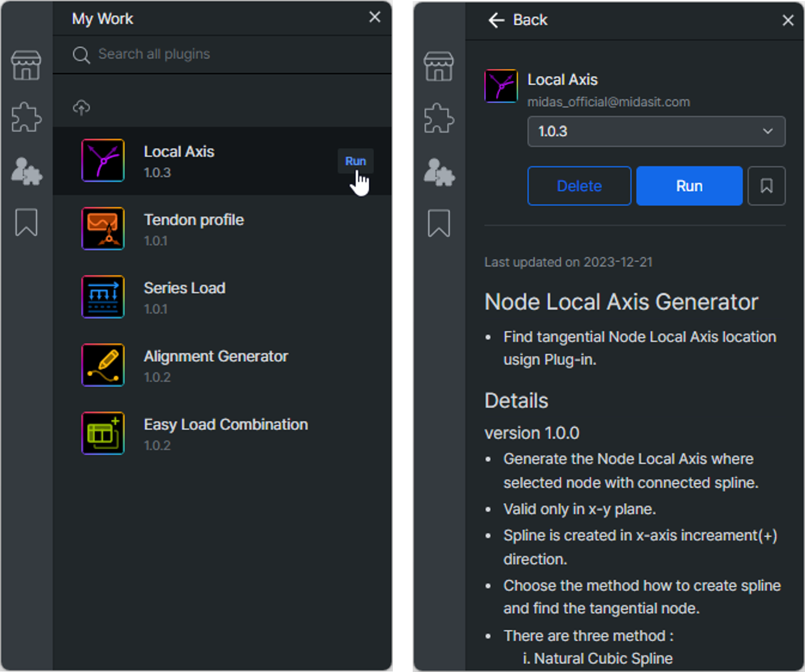Close the Local Axis detail panel
Image resolution: width=805 pixels, height=672 pixels.
pos(788,20)
